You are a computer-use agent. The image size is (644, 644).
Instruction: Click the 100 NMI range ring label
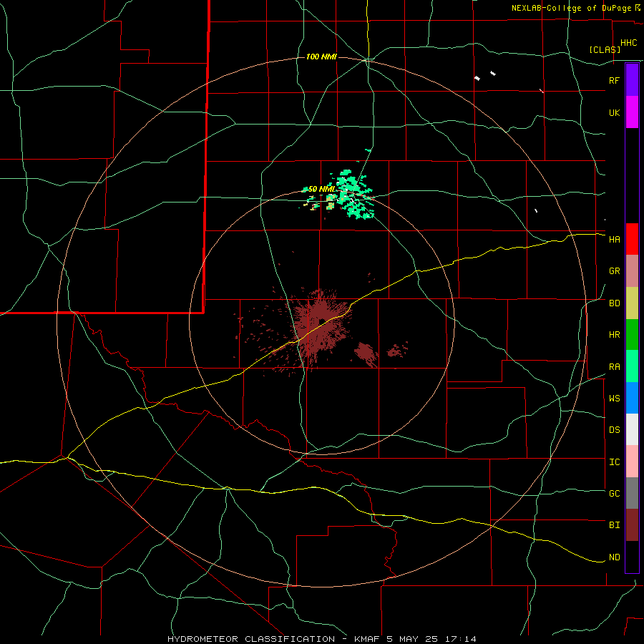pyautogui.click(x=321, y=57)
